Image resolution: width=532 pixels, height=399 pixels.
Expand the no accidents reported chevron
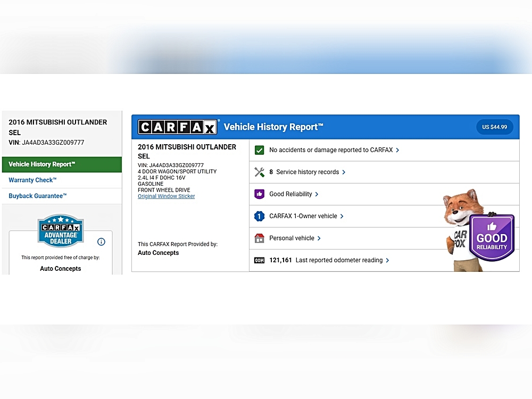[398, 150]
